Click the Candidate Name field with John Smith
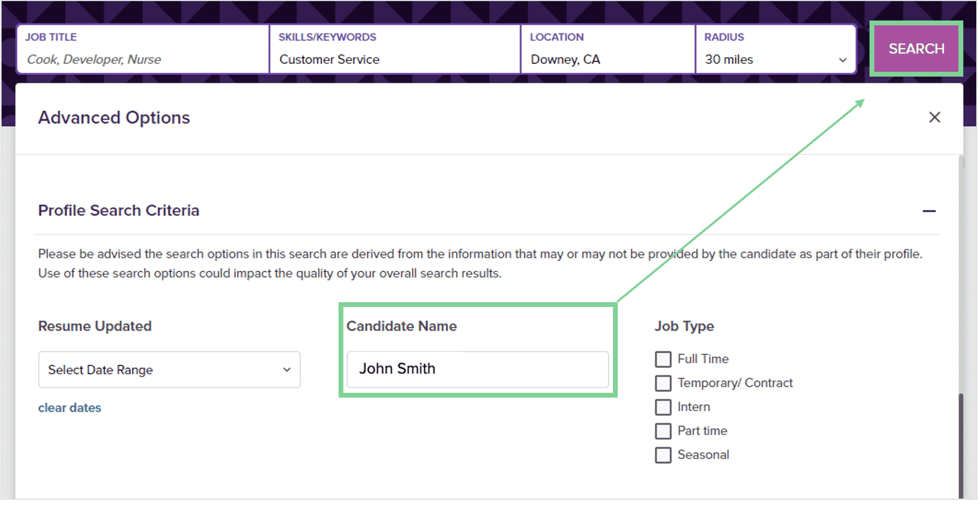 477,369
